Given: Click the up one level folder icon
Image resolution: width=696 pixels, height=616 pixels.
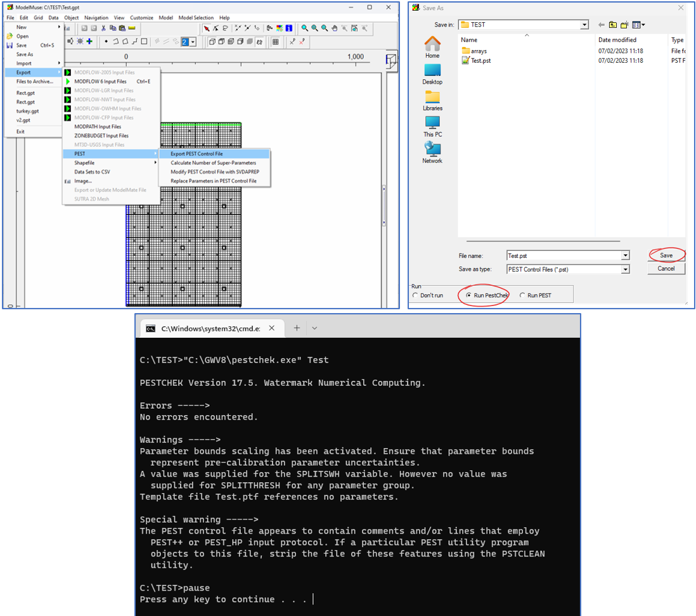Looking at the screenshot, I should [x=612, y=25].
